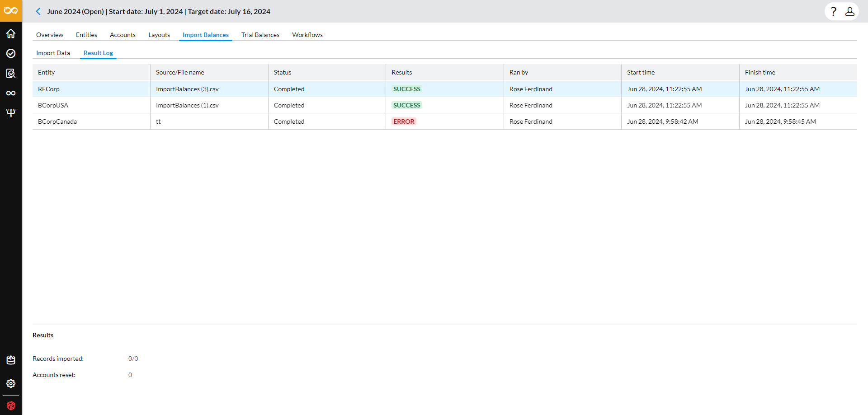868x415 pixels.
Task: Select the Import Balances tab
Action: tap(206, 35)
